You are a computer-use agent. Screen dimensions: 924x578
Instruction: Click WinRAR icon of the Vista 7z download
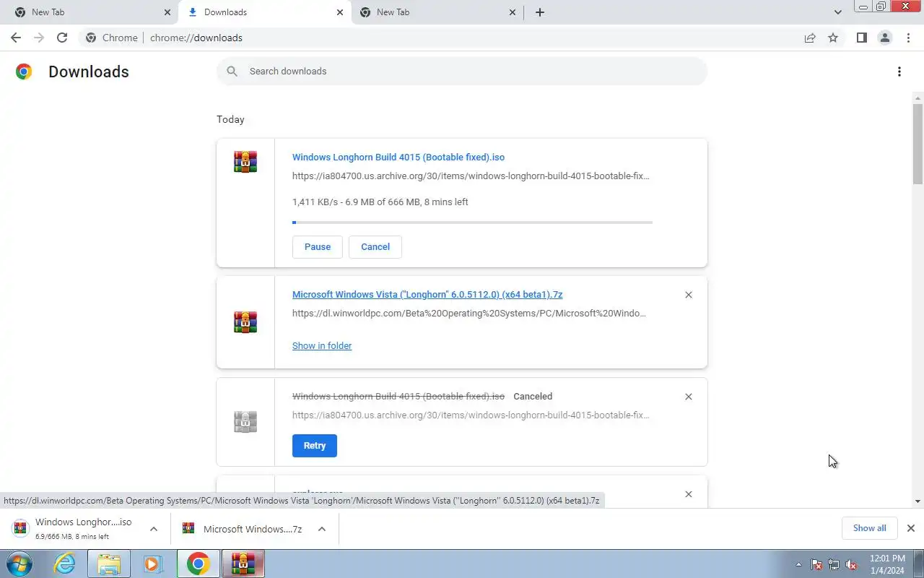pos(245,322)
